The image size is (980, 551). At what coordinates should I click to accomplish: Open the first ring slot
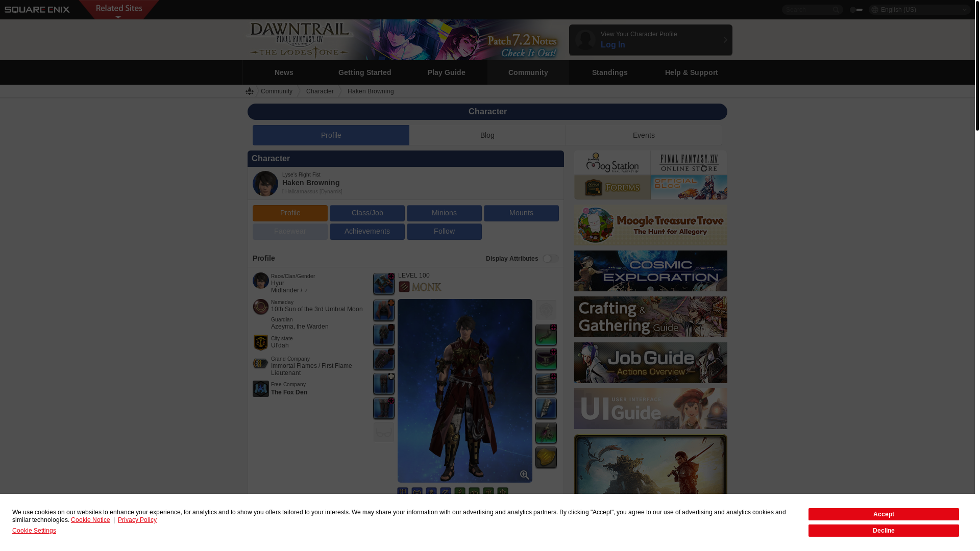[546, 408]
